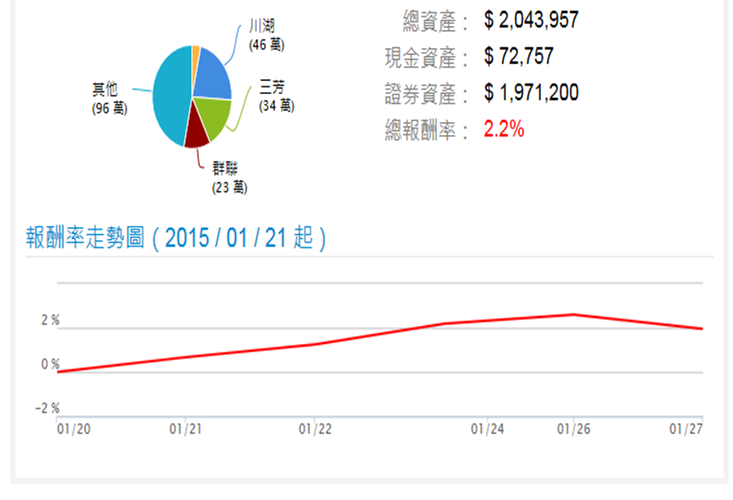Select the 群聯 (23 萬) pie label
This screenshot has height=500, width=733.
point(230,178)
